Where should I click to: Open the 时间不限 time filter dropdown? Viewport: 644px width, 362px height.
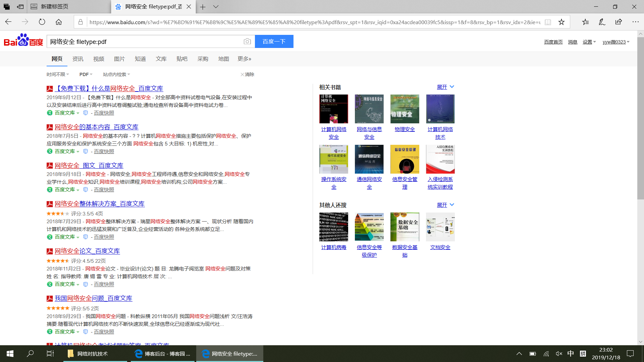tap(58, 74)
